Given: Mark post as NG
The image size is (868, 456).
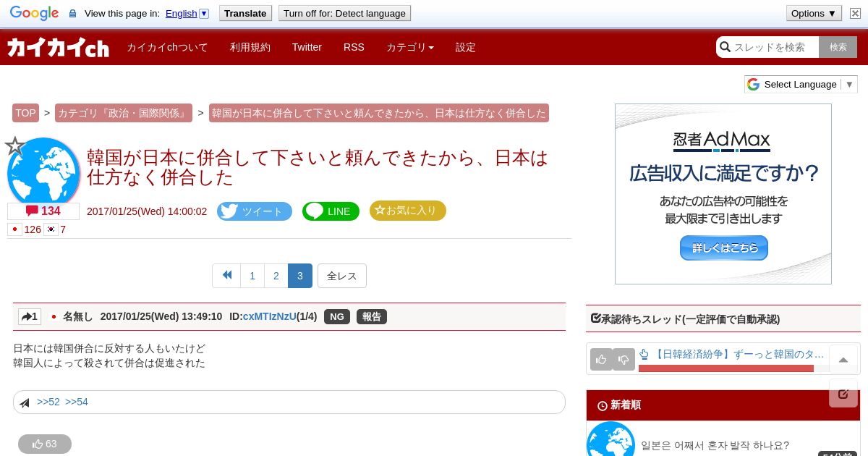Looking at the screenshot, I should tap(337, 316).
